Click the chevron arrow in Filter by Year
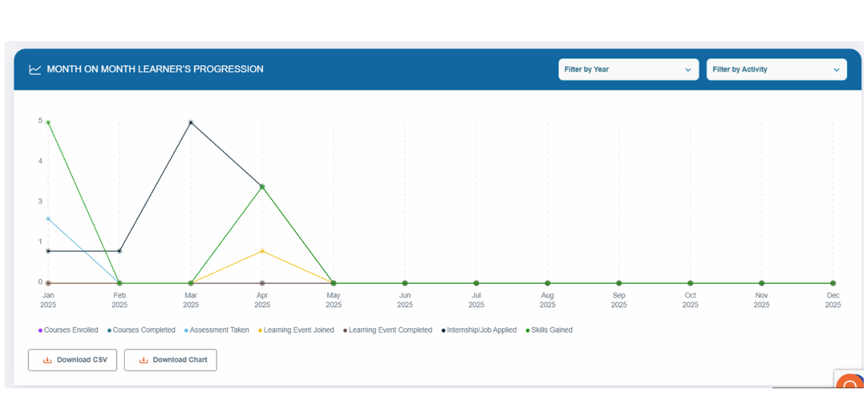868x414 pixels. click(688, 70)
